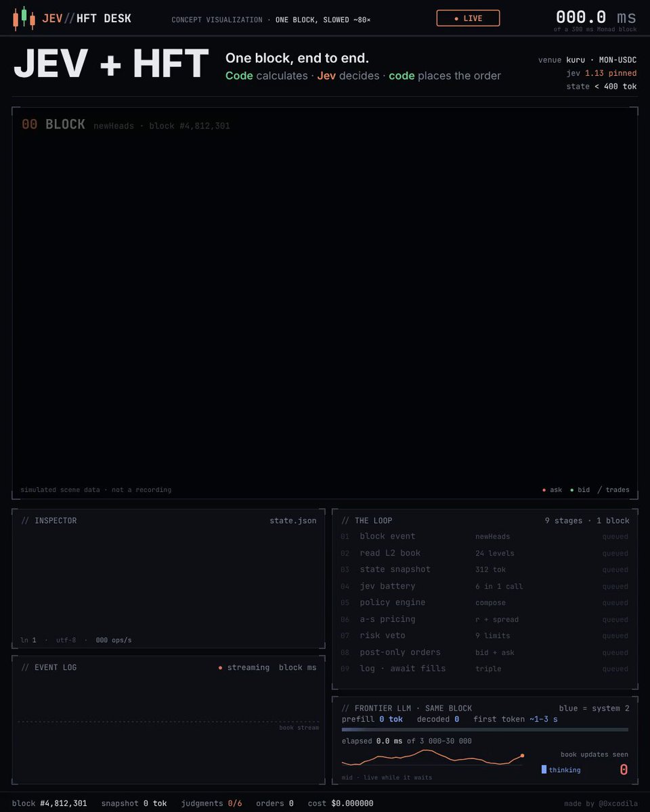This screenshot has height=812, width=650.
Task: Select the state snapshot stage row
Action: (485, 570)
